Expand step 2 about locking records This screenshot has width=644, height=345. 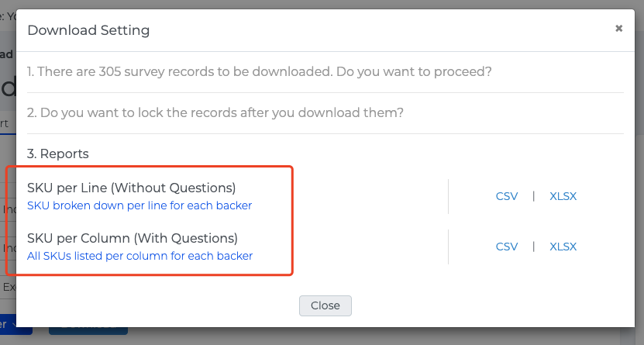click(215, 113)
